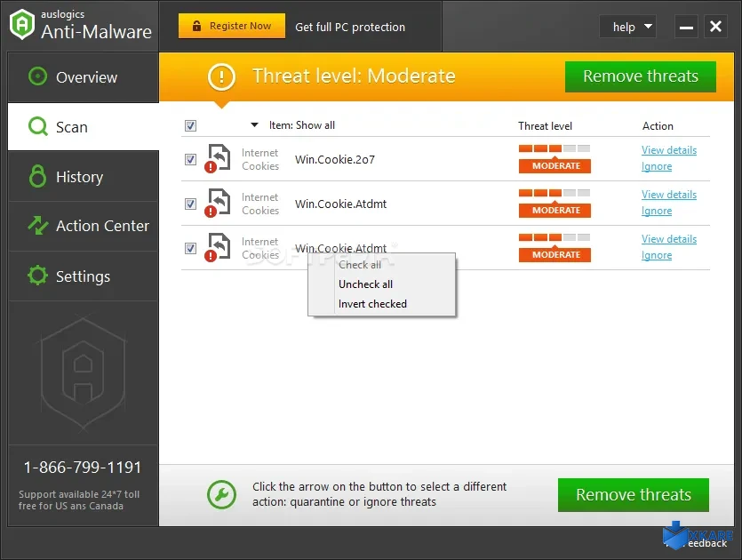Expand the Item: Show all filter arrow

[254, 125]
